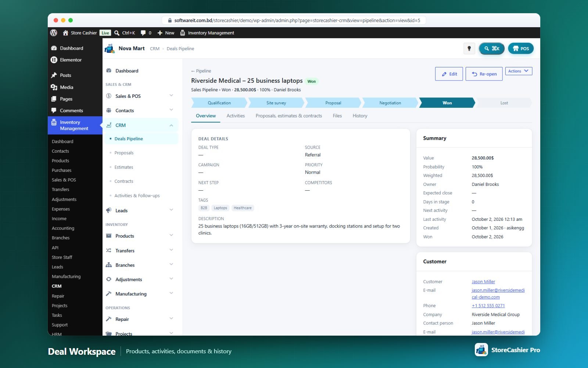This screenshot has width=588, height=368.
Task: Open the Elementor sidebar icon
Action: [x=54, y=60]
